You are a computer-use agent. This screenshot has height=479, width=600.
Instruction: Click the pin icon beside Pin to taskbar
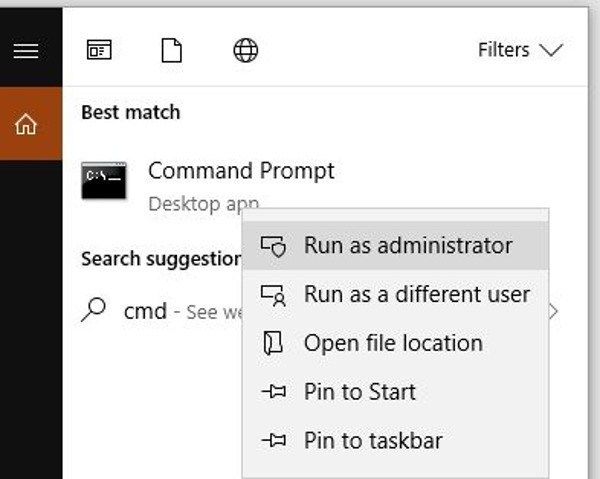click(x=273, y=440)
